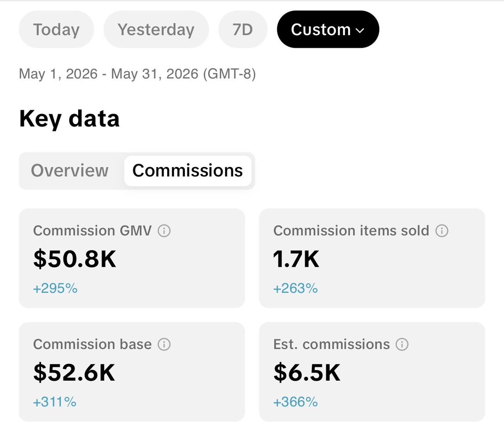
Task: Open Est. commissions info icon
Action: coord(402,345)
